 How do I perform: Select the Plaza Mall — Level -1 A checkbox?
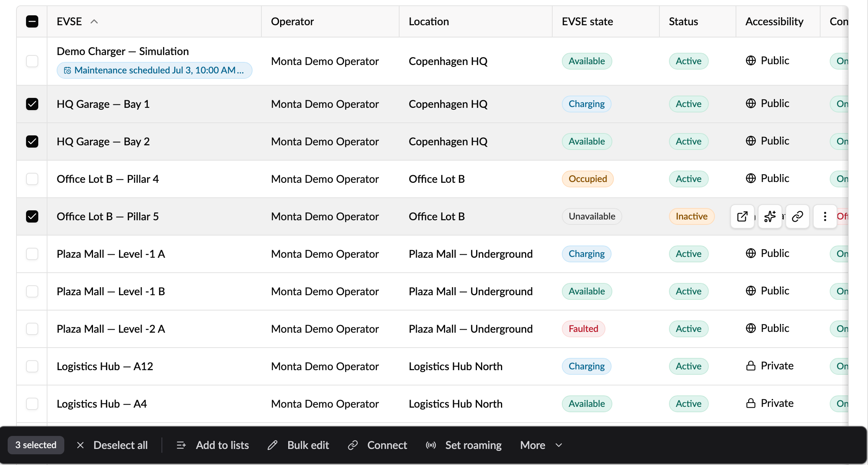[32, 254]
